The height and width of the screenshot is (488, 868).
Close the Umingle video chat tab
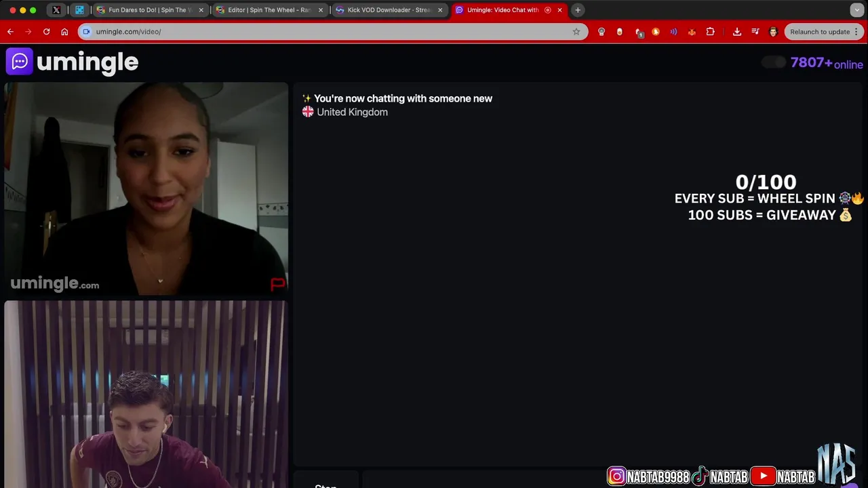click(559, 10)
